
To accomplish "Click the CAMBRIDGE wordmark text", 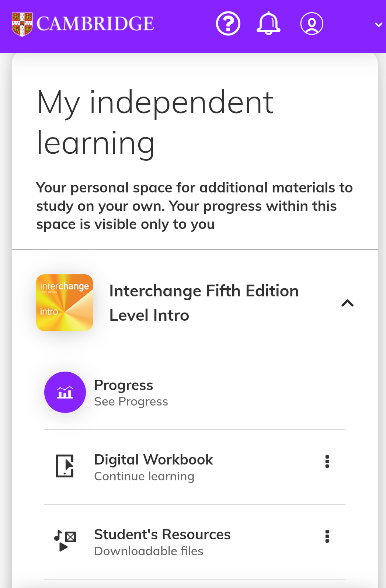I will [x=95, y=24].
